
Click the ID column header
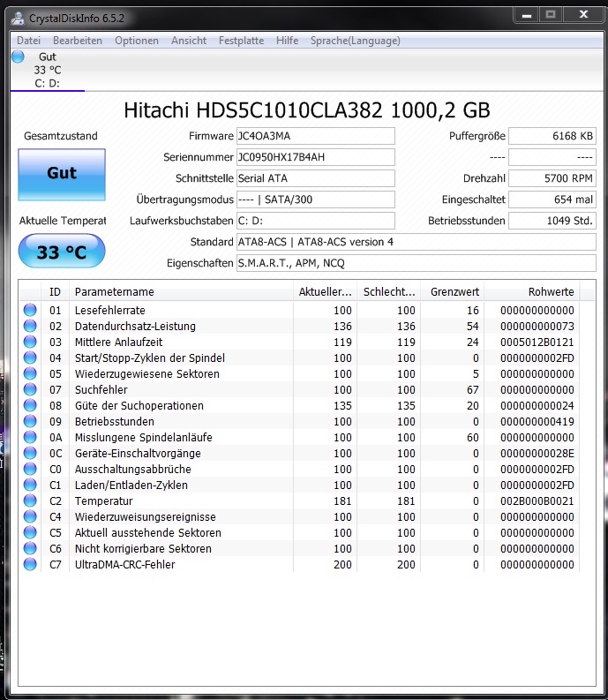click(x=55, y=292)
